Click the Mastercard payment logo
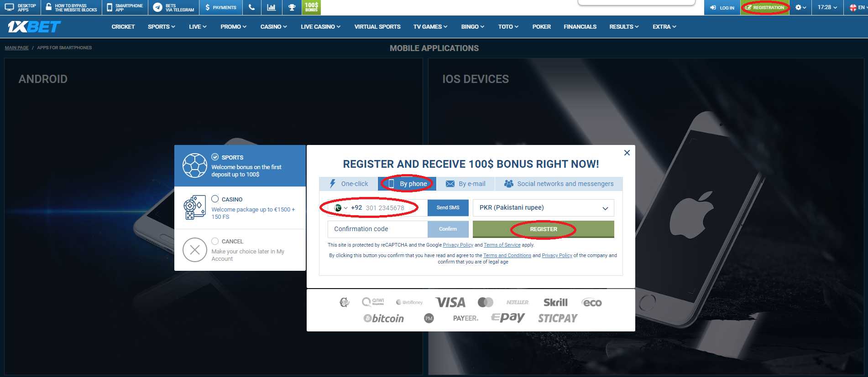 [x=486, y=302]
